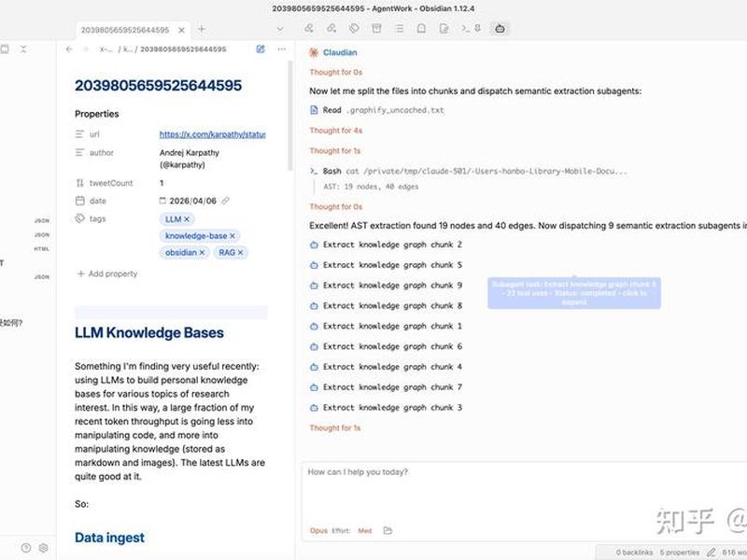Click the AST: 19 nodes, 40 edges output
747x560 pixels.
371,187
